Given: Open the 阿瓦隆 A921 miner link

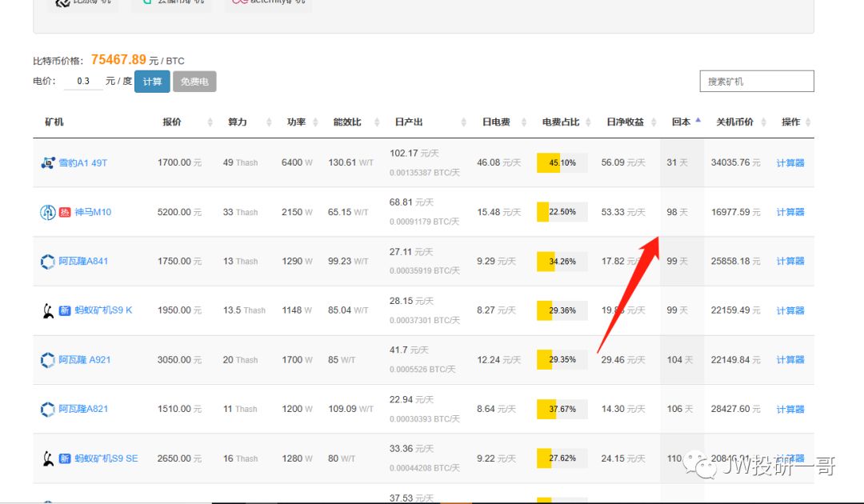Looking at the screenshot, I should (x=84, y=360).
